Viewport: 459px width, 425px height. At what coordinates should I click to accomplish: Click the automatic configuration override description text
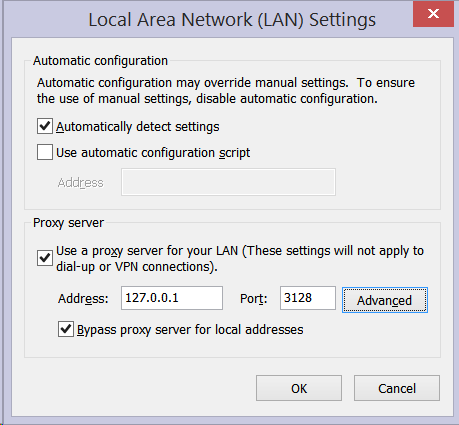[226, 91]
